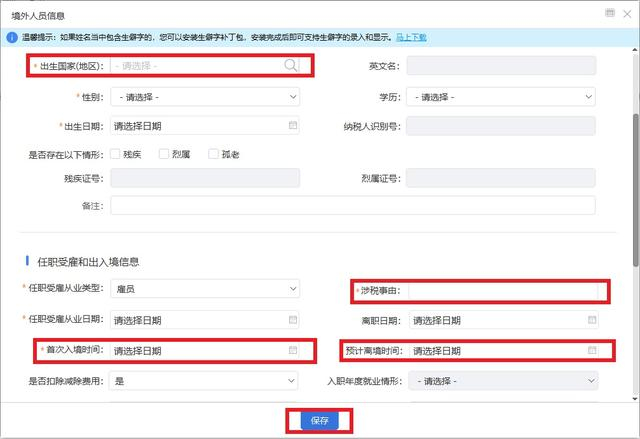Click the 残疾证号 input field
The width and height of the screenshot is (640, 439).
coord(205,178)
